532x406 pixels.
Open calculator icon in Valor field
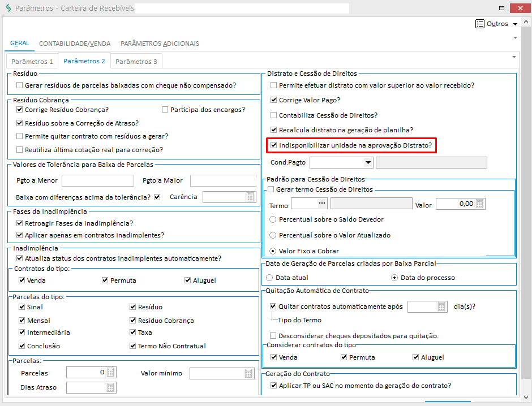(479, 204)
